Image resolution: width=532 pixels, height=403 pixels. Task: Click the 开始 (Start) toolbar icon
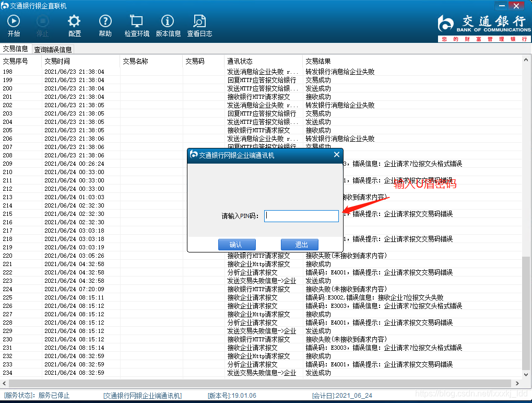click(x=14, y=26)
